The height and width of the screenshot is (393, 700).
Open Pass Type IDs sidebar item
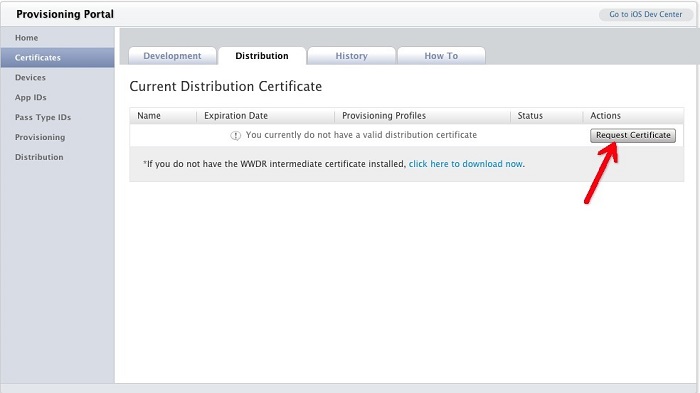pyautogui.click(x=43, y=117)
